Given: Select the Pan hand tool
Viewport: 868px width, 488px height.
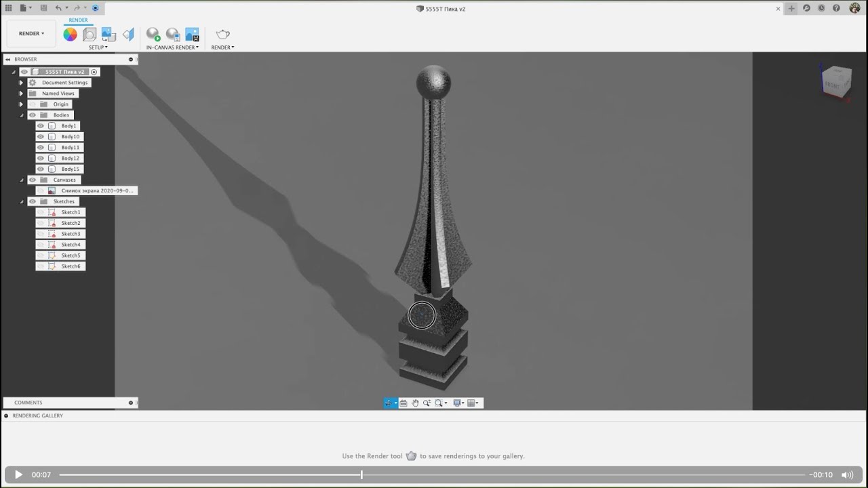Looking at the screenshot, I should 415,403.
